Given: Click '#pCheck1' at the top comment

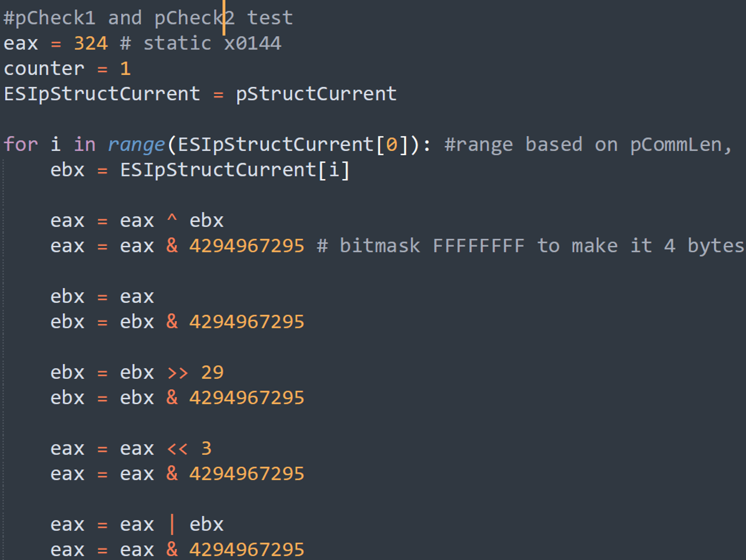Looking at the screenshot, I should 50,18.
